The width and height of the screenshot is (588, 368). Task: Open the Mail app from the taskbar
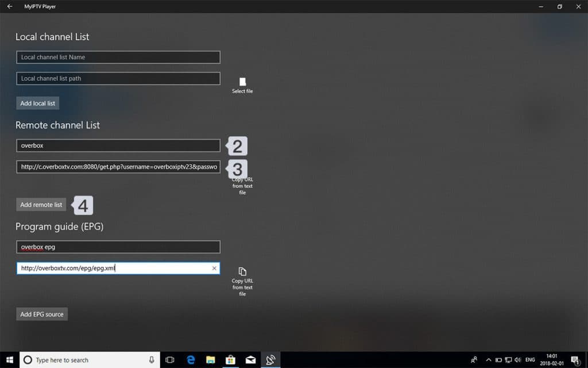click(250, 360)
